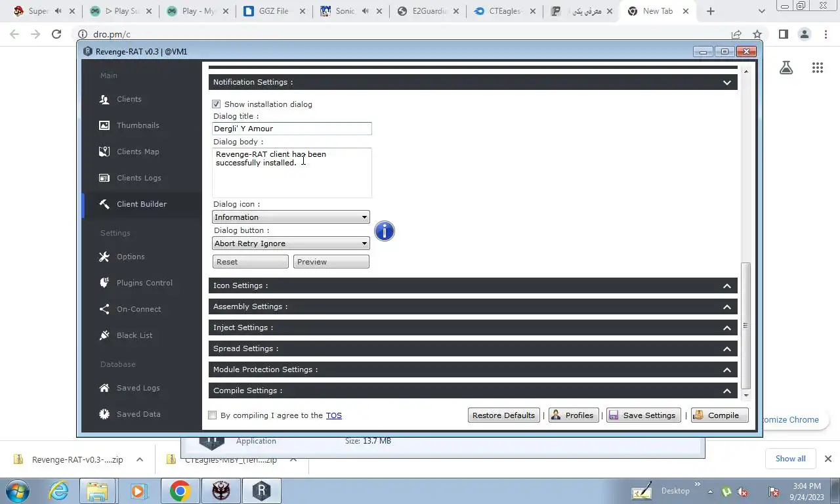Open Plugins Control icon

104,283
